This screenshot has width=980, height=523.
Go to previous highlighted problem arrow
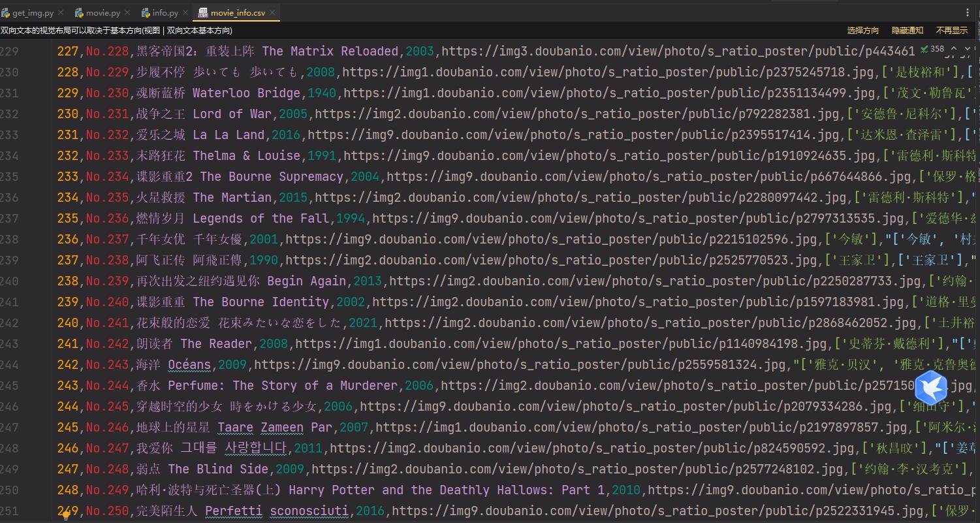coord(954,49)
